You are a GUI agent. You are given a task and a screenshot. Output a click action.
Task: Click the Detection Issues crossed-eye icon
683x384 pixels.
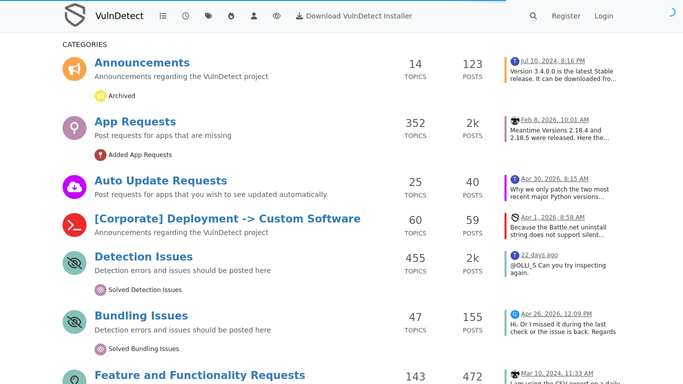74,263
